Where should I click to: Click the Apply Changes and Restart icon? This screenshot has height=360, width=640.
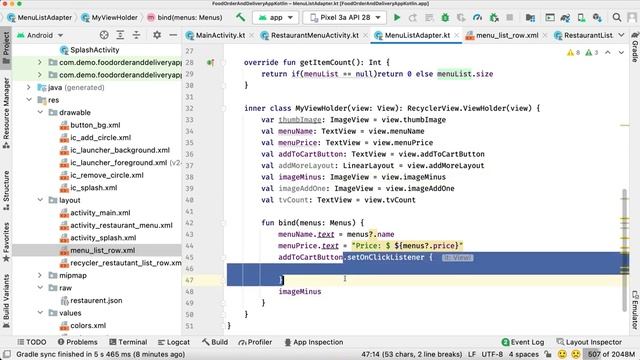[413, 18]
